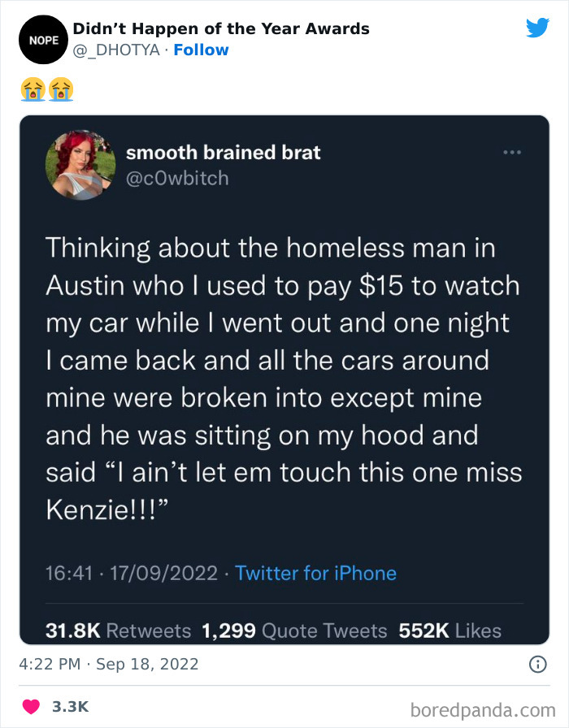This screenshot has height=728, width=569.
Task: View the 1,299 Quote Tweets
Action: click(294, 630)
